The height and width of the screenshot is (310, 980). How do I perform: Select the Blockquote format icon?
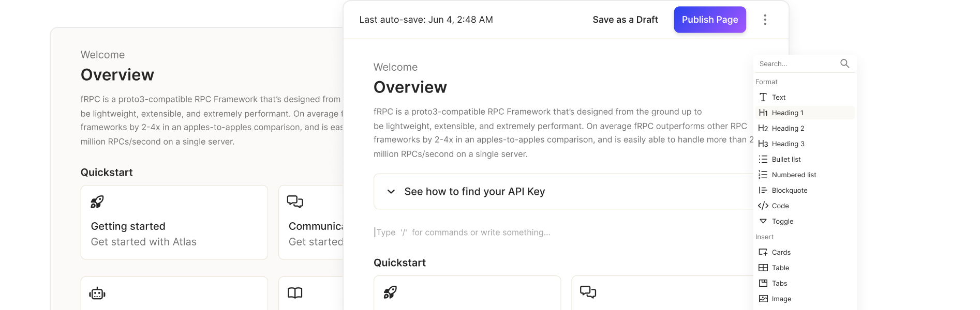[x=763, y=190]
